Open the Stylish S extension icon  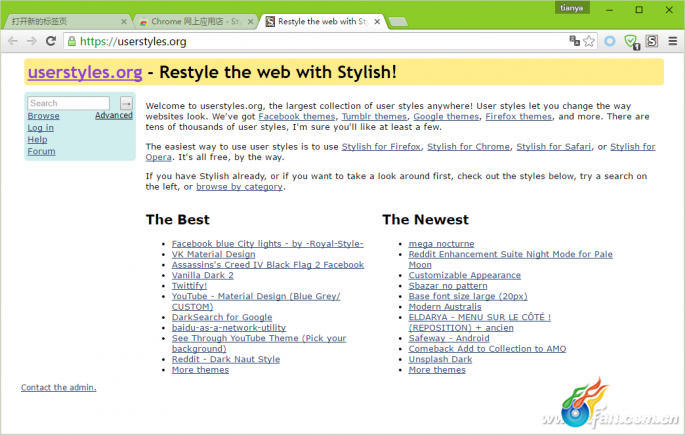click(x=652, y=41)
